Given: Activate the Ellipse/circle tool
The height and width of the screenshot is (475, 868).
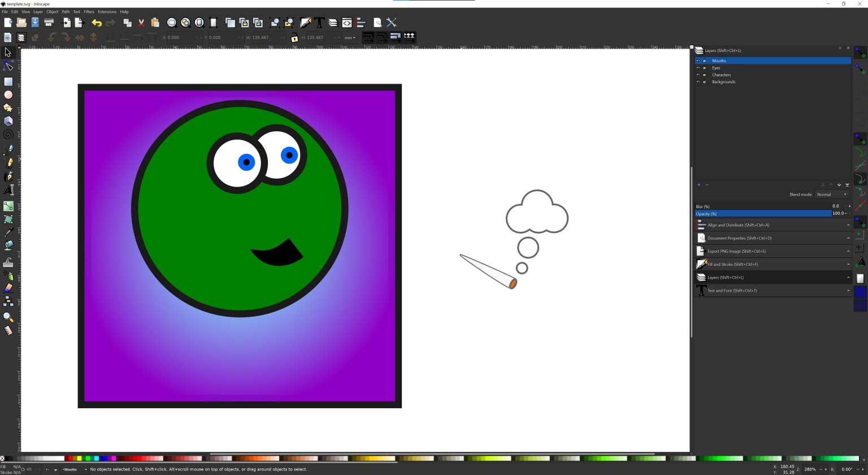Looking at the screenshot, I should point(8,94).
